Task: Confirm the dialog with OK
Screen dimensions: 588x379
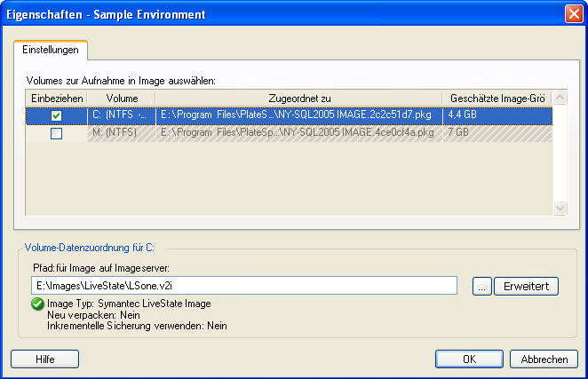Action: coord(469,359)
